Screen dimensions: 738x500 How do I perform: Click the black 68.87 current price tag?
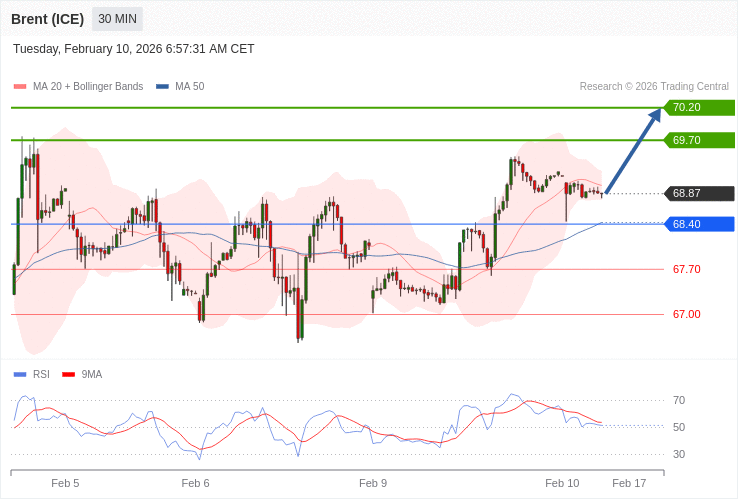point(698,193)
